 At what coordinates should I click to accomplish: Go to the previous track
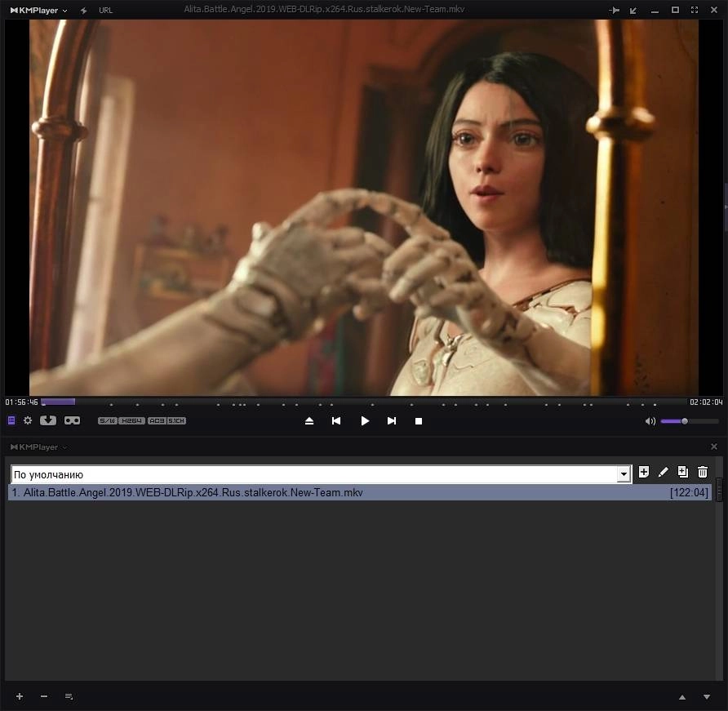tap(336, 421)
